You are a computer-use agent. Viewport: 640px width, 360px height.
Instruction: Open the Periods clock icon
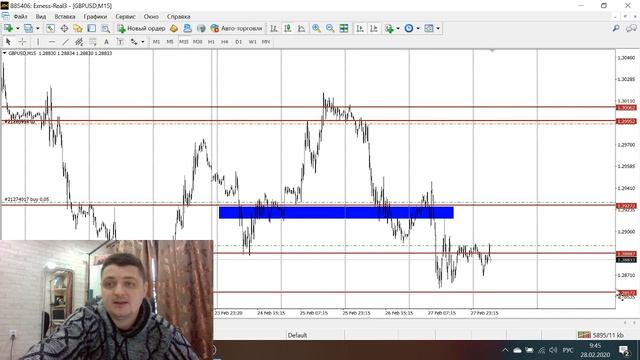(x=409, y=28)
